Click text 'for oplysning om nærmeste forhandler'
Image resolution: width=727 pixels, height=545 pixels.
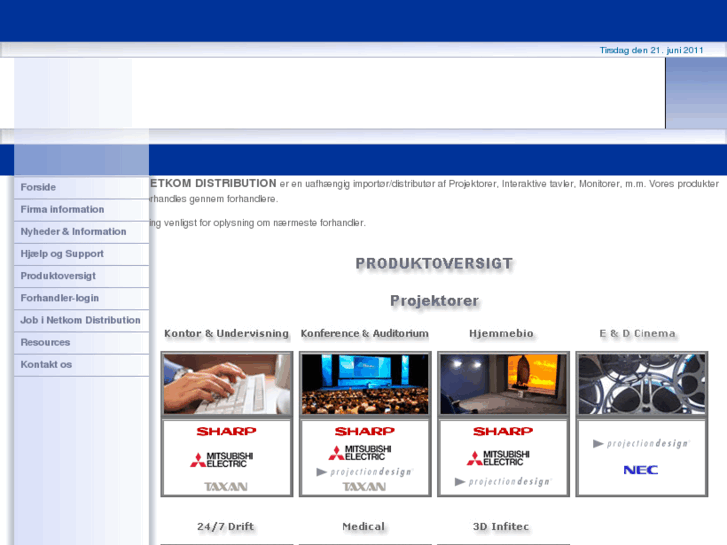click(x=283, y=223)
